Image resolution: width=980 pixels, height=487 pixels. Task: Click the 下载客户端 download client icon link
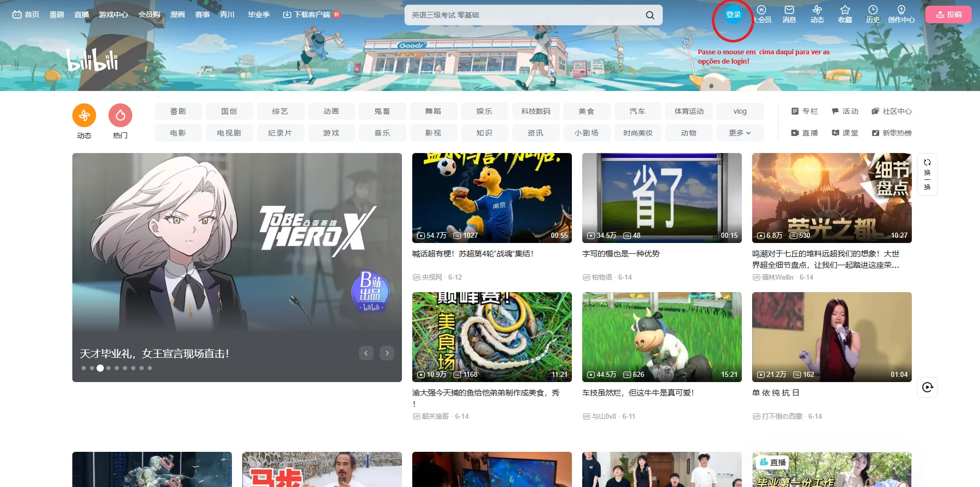click(x=311, y=14)
